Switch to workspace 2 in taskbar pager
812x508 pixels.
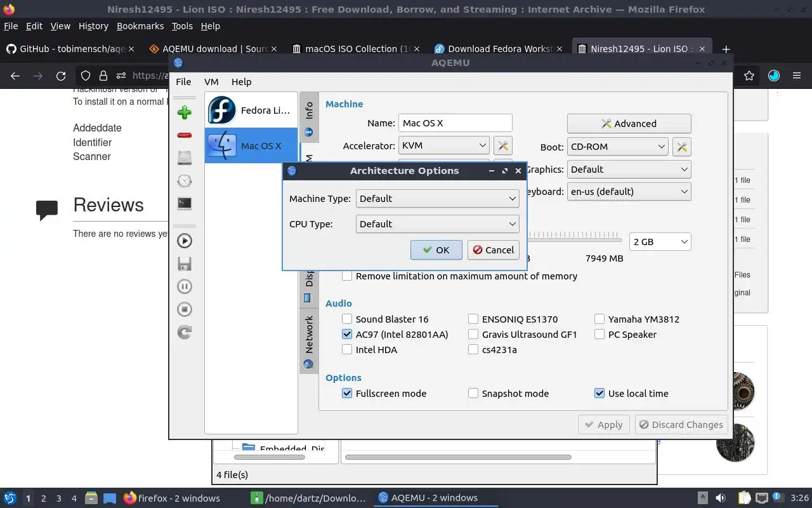pos(43,498)
